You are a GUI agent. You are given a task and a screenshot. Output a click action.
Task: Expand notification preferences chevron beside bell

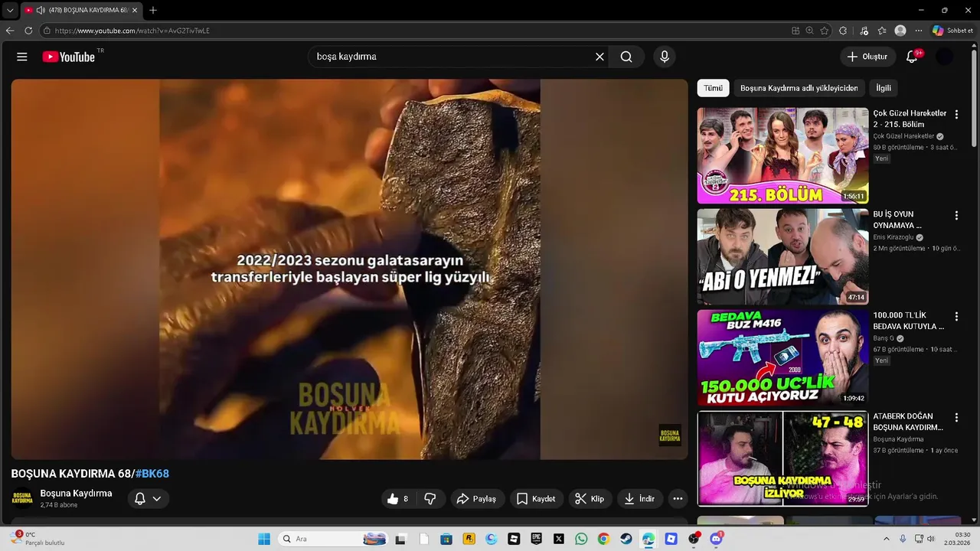[x=157, y=499]
